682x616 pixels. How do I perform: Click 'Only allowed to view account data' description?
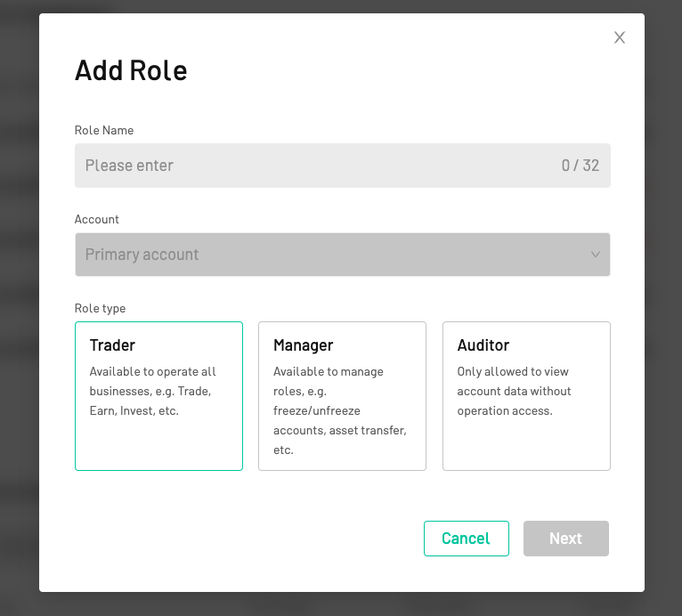pos(514,391)
